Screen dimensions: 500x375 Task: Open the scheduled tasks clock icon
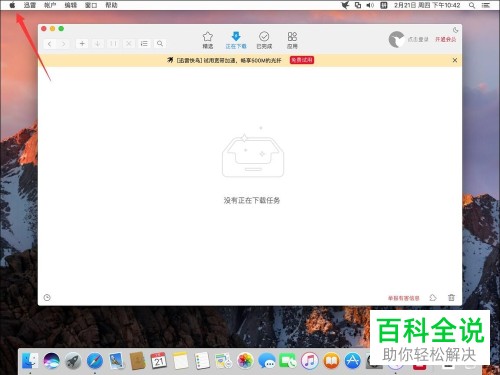pos(47,298)
